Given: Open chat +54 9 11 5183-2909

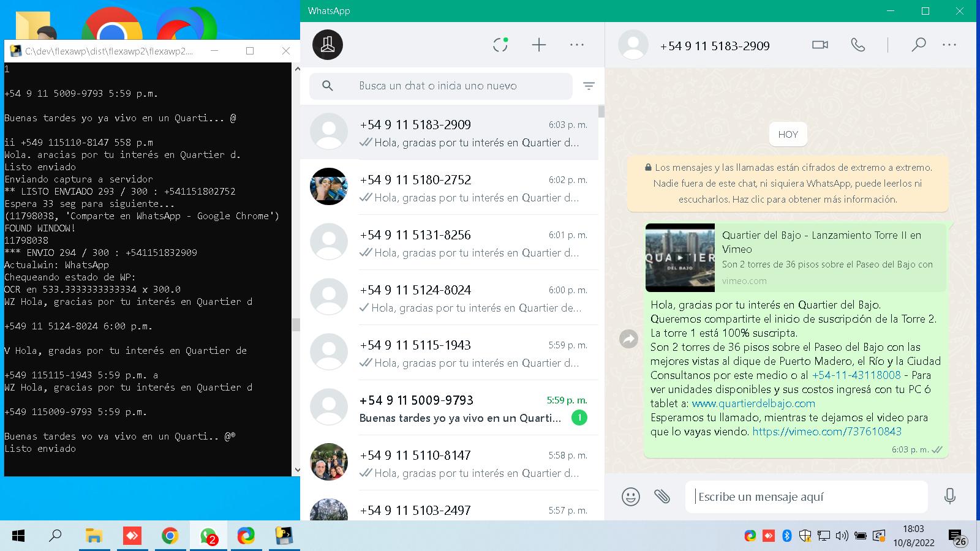Looking at the screenshot, I should (x=449, y=132).
